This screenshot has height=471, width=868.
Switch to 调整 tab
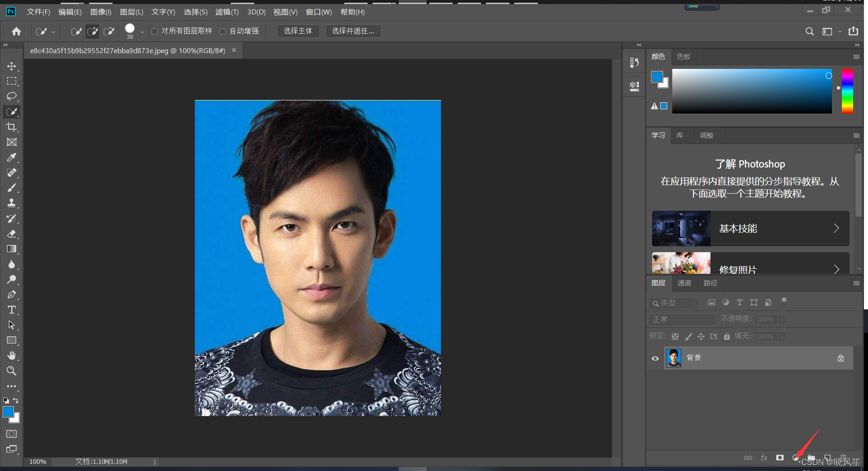click(x=706, y=135)
